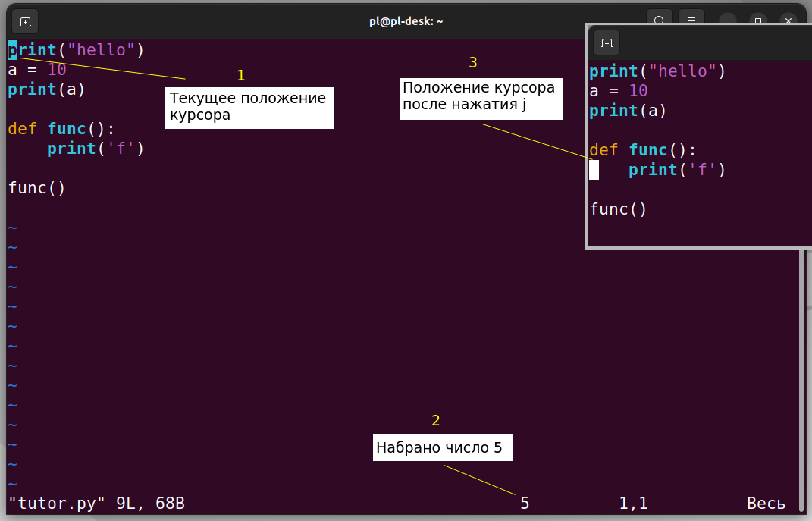
Task: Minimize the main terminal window
Action: click(x=728, y=21)
